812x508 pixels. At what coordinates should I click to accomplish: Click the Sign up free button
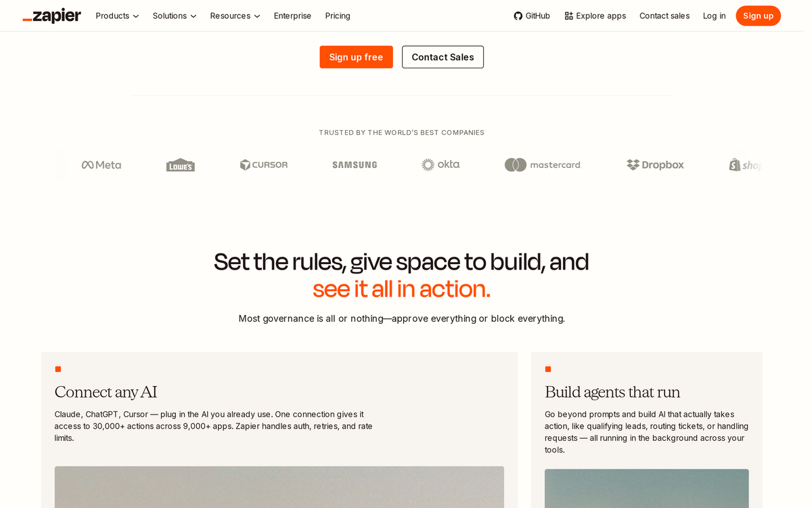(x=356, y=57)
